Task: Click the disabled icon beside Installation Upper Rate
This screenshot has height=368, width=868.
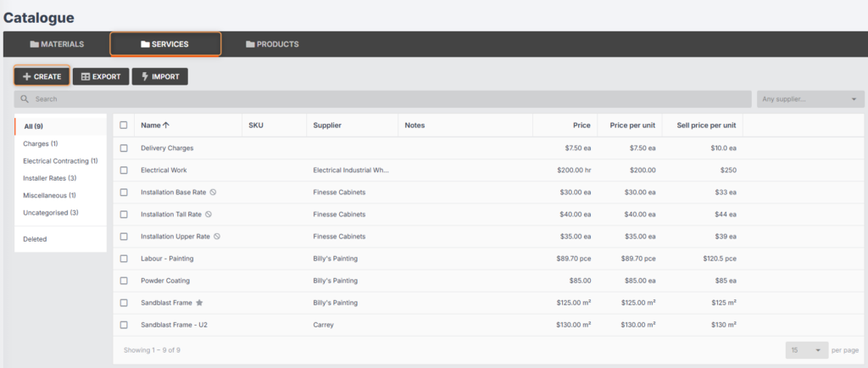Action: (217, 236)
